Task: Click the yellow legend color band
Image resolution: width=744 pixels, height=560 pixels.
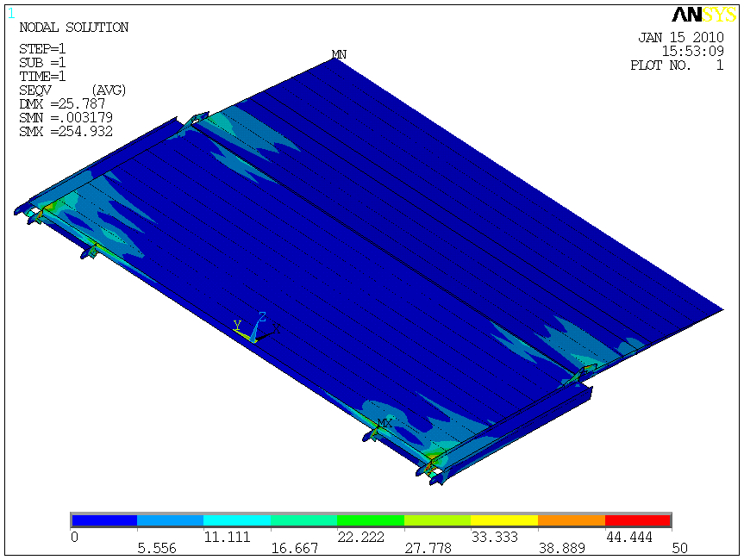Action: tap(504, 520)
